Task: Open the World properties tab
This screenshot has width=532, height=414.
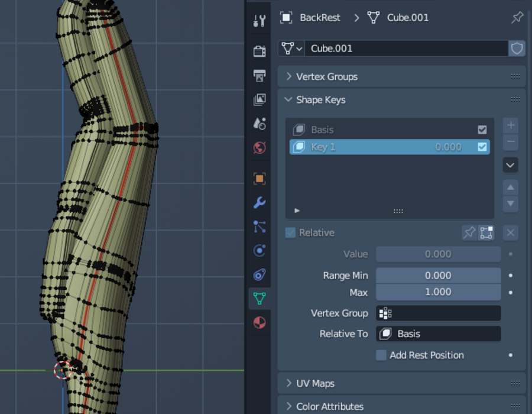Action: [259, 148]
